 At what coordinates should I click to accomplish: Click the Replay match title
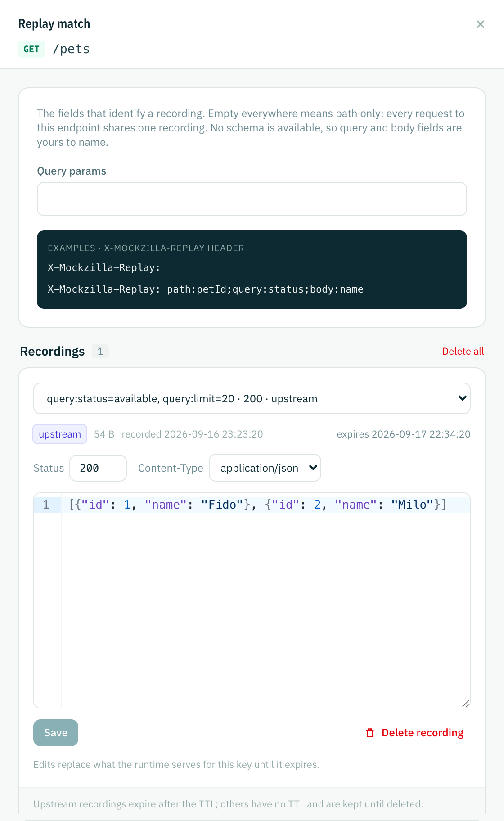pos(54,24)
